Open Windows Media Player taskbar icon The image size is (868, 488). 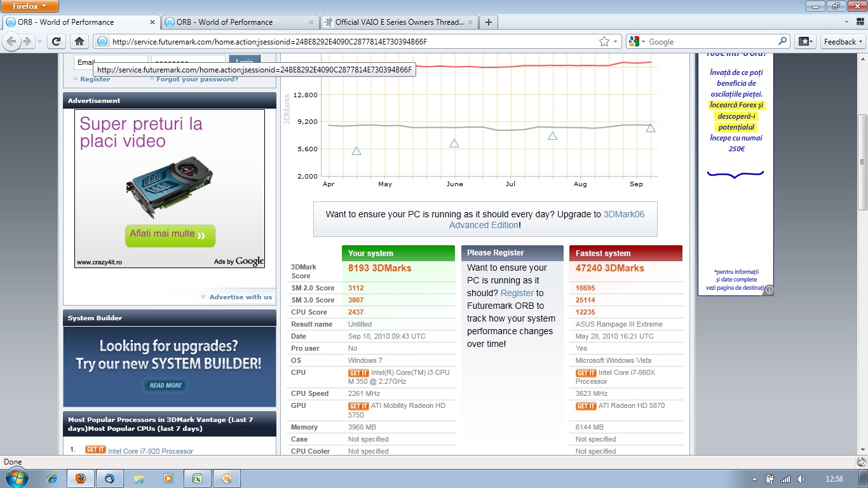point(168,478)
